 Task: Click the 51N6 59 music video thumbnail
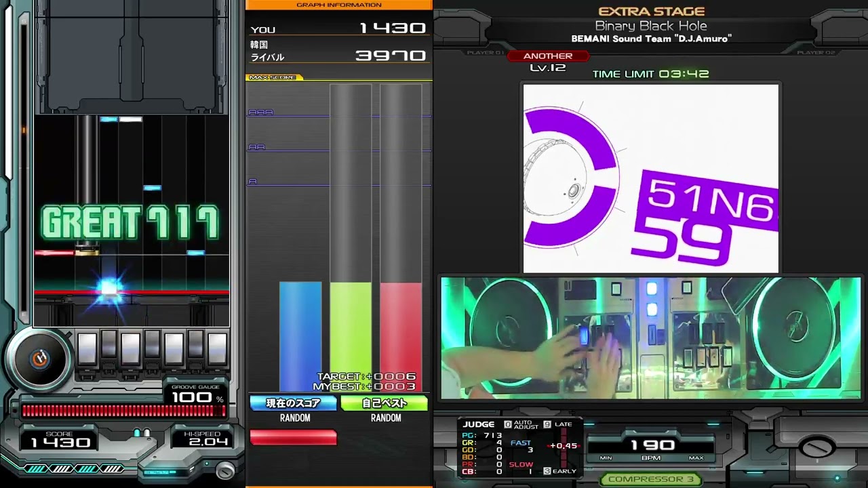pyautogui.click(x=651, y=178)
